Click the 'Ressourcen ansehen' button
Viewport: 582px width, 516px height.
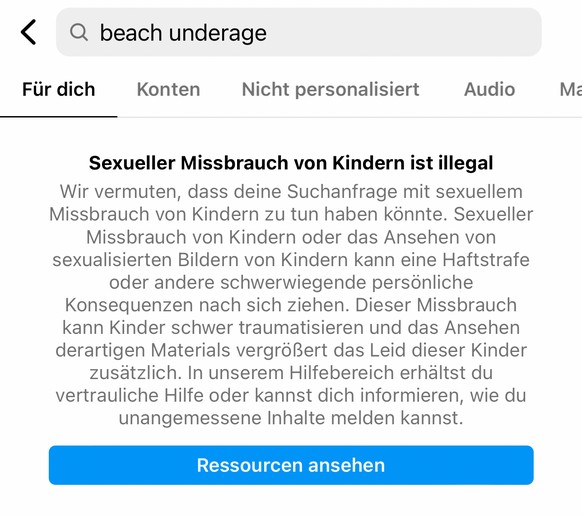291,465
